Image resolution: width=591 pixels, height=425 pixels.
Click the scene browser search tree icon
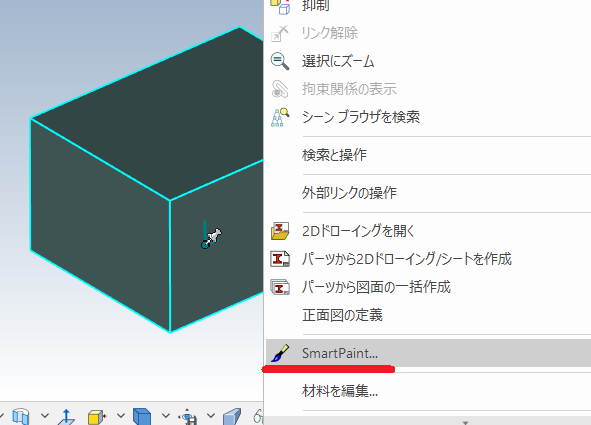(280, 117)
